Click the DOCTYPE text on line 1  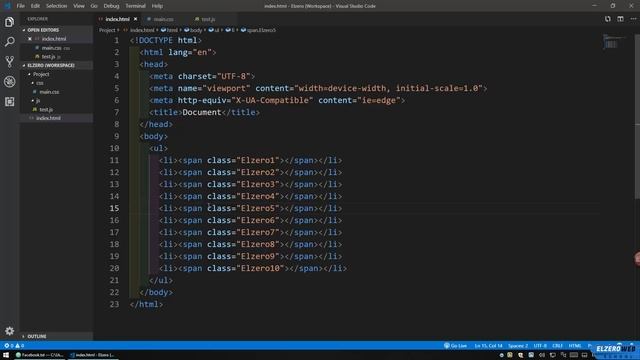click(156, 40)
